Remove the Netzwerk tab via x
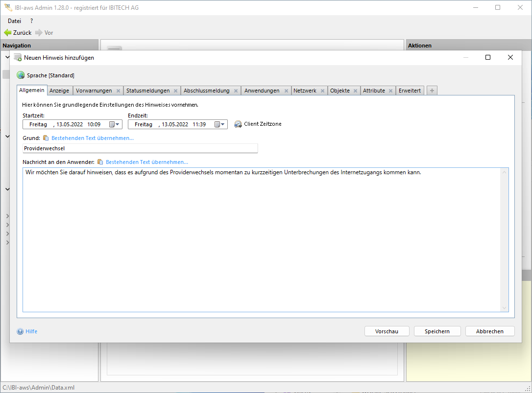 click(322, 91)
